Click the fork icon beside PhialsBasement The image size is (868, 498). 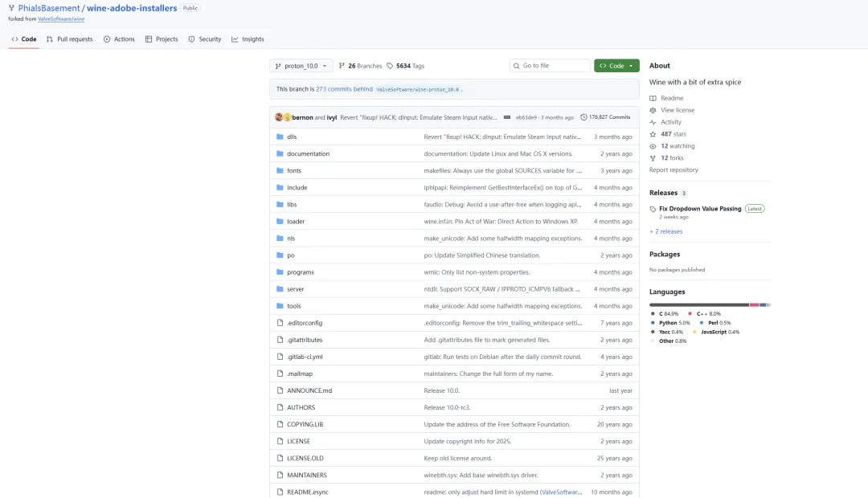pyautogui.click(x=11, y=8)
